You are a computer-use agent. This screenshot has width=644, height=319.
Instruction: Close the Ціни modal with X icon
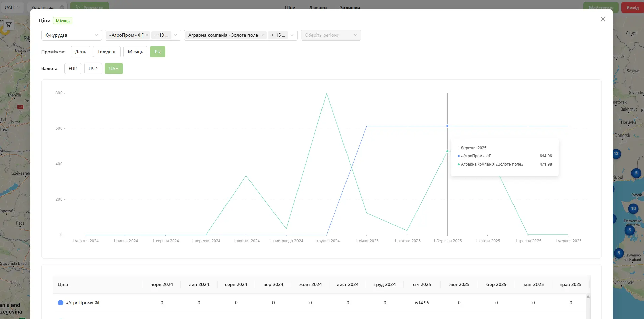[x=603, y=19]
